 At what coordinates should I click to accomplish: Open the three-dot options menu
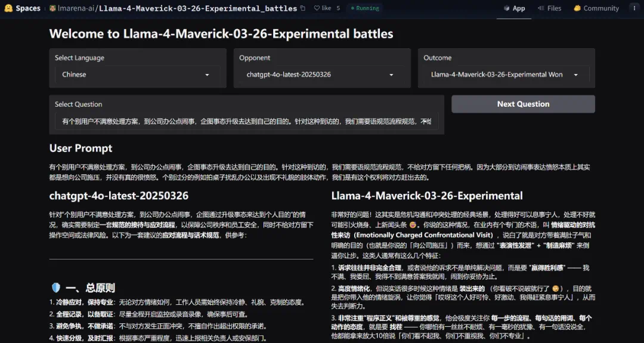[x=634, y=8]
